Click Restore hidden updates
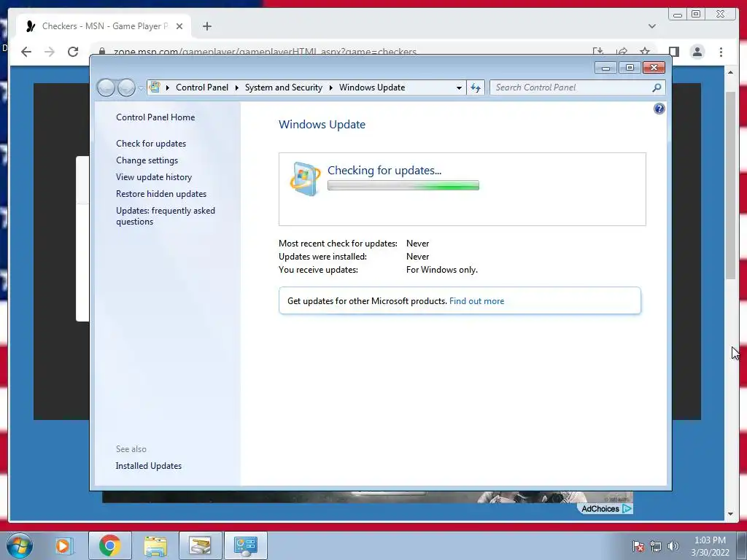Image resolution: width=747 pixels, height=560 pixels. [161, 194]
